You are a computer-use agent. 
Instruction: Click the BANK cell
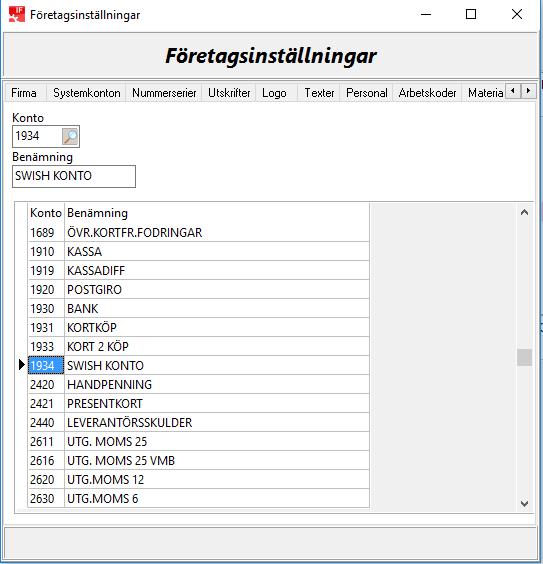pos(217,309)
